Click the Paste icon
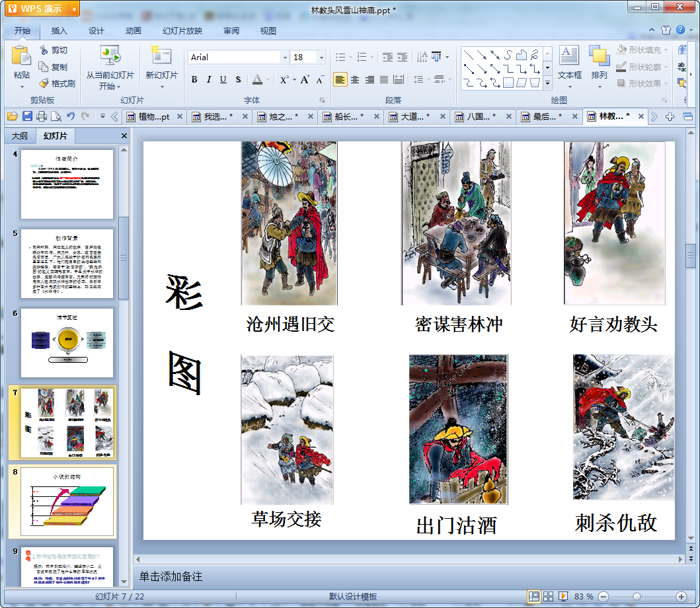 pyautogui.click(x=21, y=56)
